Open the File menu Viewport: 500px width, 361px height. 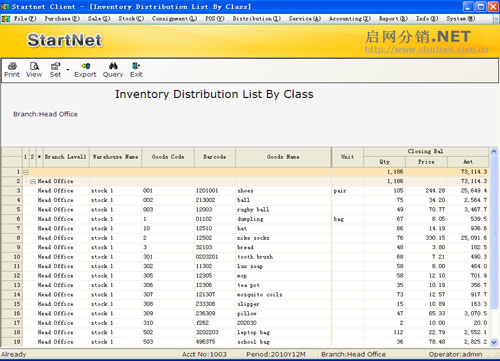[x=25, y=19]
